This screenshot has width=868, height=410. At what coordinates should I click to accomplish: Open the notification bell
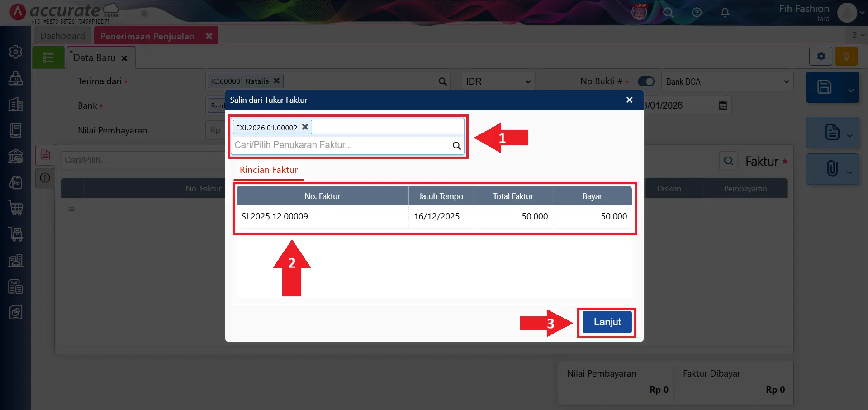725,12
